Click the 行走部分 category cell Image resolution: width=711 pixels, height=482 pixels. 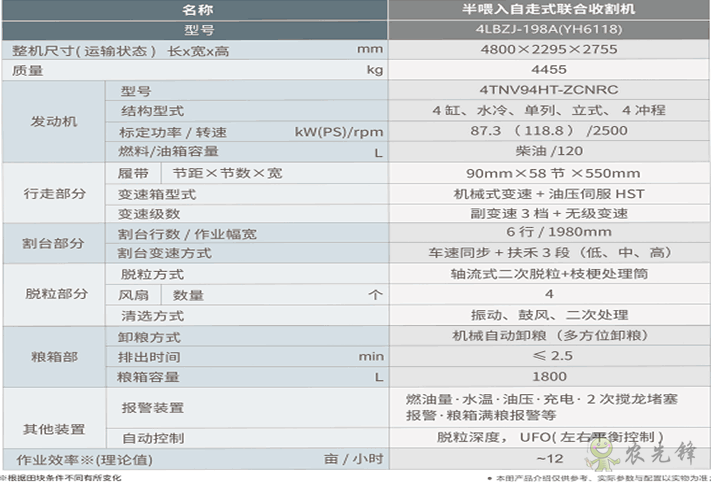pos(52,193)
